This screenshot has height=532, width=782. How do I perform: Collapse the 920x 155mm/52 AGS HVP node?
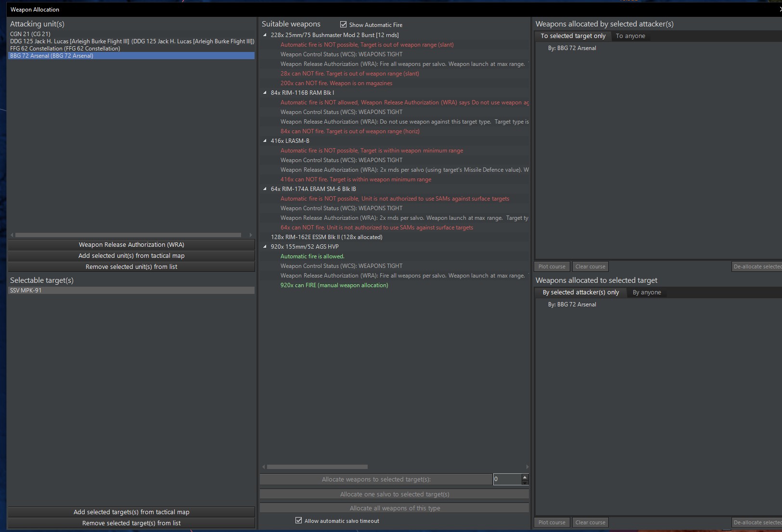point(265,247)
